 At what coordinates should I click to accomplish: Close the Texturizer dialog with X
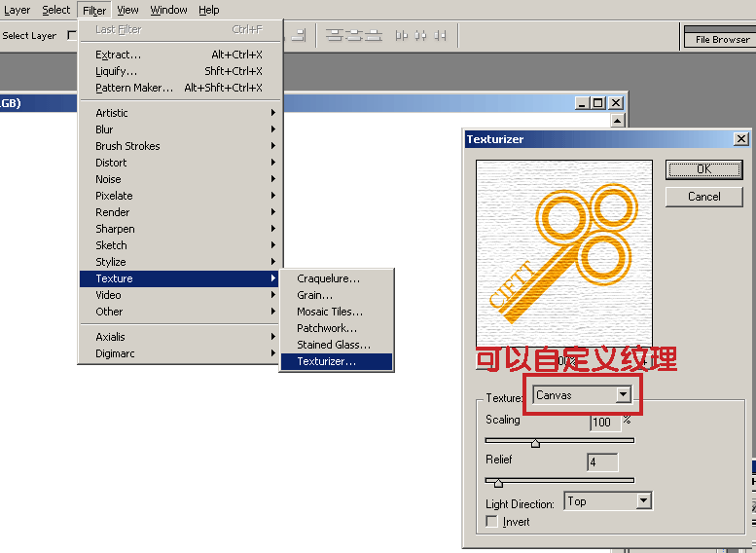click(741, 139)
